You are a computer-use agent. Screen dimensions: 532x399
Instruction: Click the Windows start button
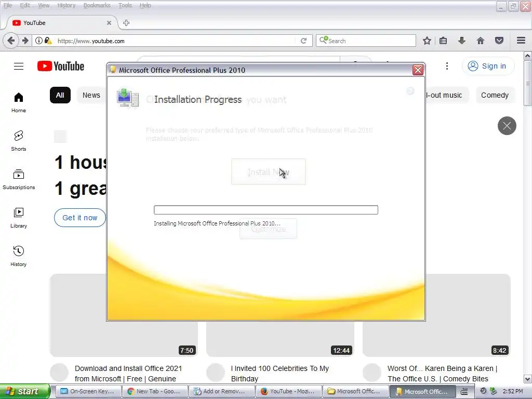click(25, 391)
